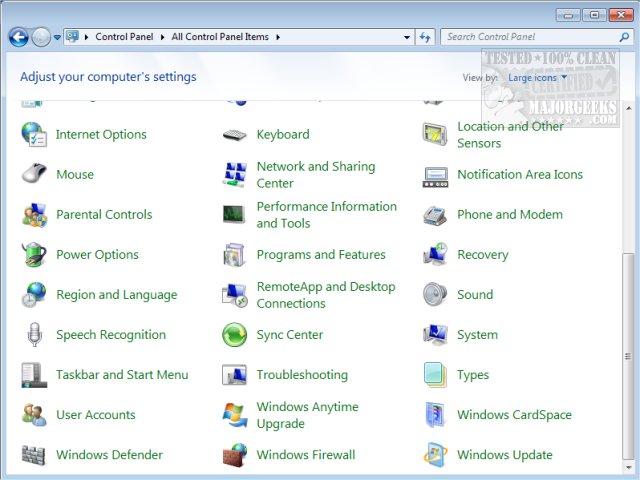Click the vertical scrollbar thumb
The width and height of the screenshot is (640, 480).
coord(628,356)
